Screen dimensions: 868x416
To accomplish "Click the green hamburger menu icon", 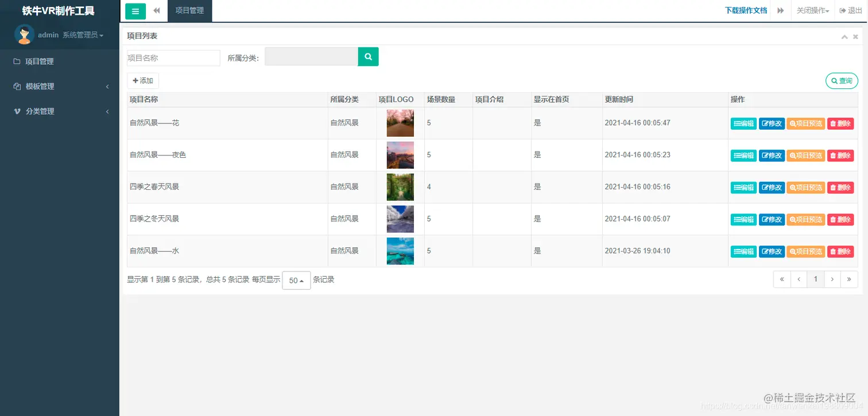I will point(135,11).
